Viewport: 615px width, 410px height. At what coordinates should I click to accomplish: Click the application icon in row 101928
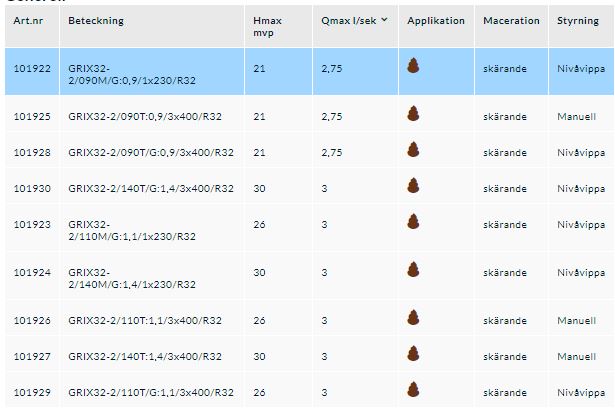click(413, 150)
